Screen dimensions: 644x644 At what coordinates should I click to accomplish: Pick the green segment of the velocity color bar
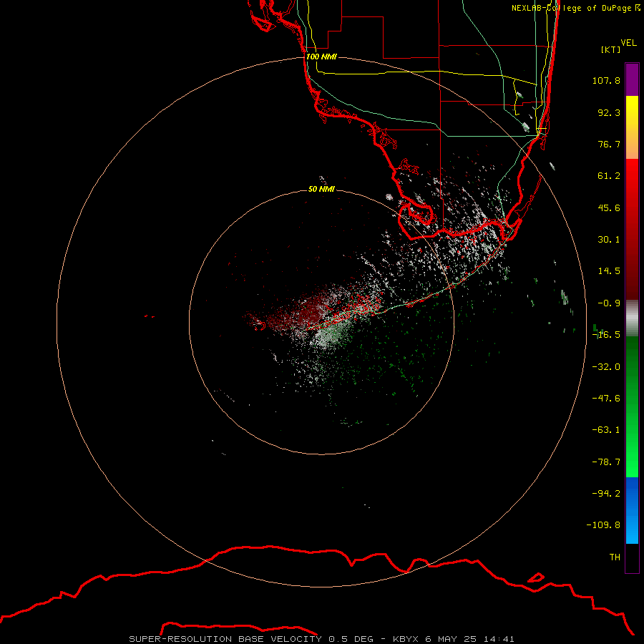[632, 406]
